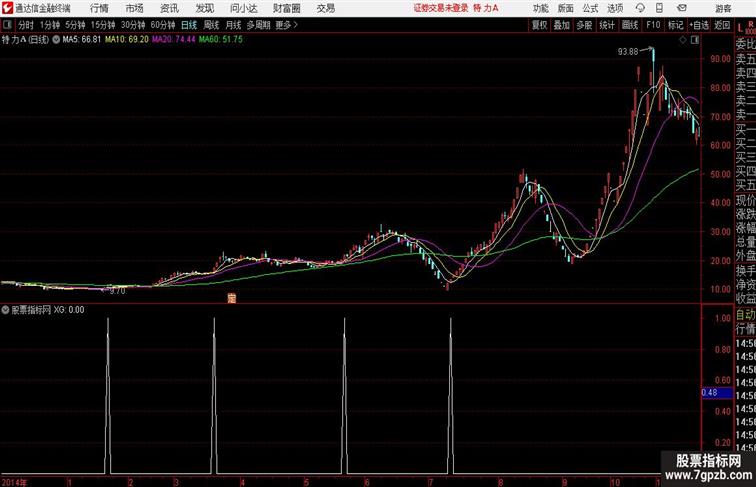Click the 叠加 overlay button
The height and width of the screenshot is (487, 756).
point(562,25)
